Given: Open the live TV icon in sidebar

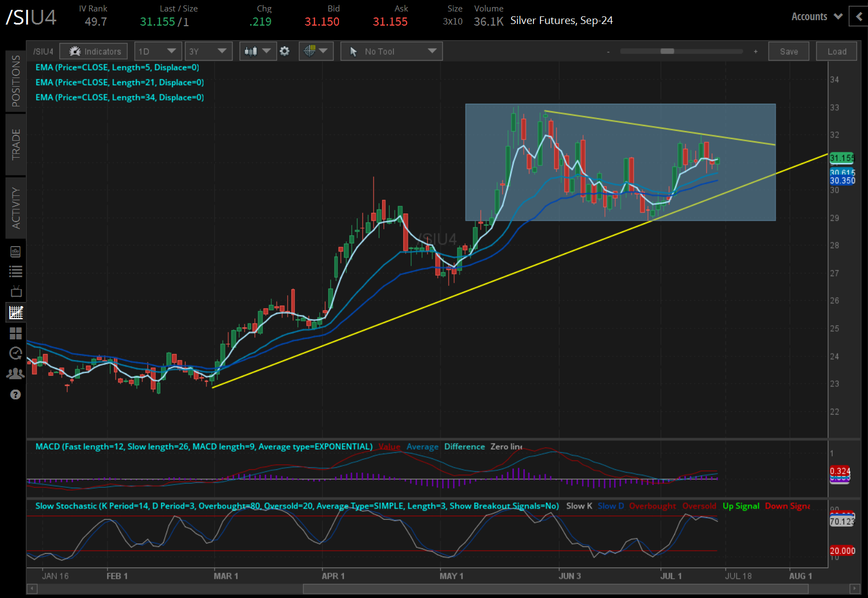Looking at the screenshot, I should click(16, 291).
